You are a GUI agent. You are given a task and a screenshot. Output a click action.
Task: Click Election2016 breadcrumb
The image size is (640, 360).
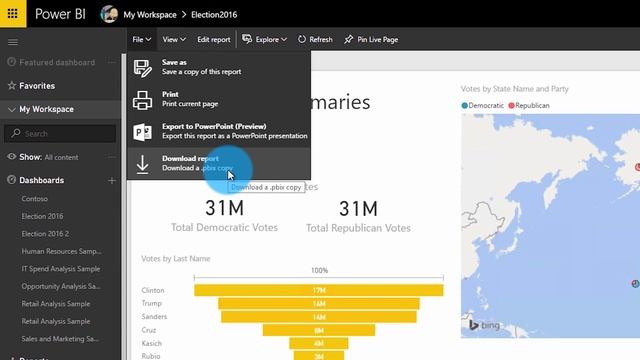[214, 15]
